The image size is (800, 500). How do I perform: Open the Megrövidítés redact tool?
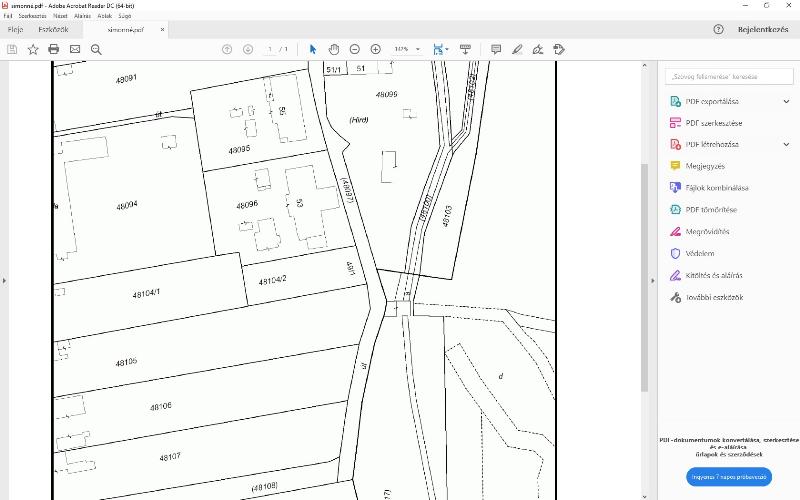pyautogui.click(x=707, y=232)
